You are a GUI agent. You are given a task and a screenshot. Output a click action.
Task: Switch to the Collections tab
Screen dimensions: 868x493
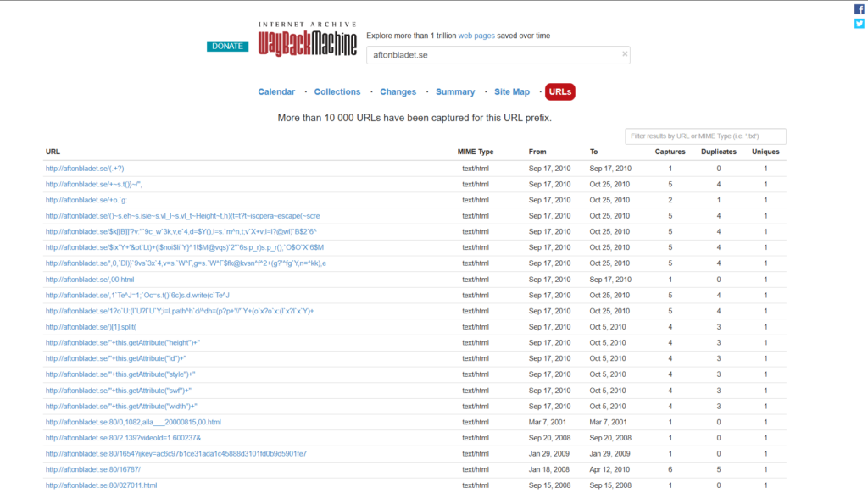[337, 91]
